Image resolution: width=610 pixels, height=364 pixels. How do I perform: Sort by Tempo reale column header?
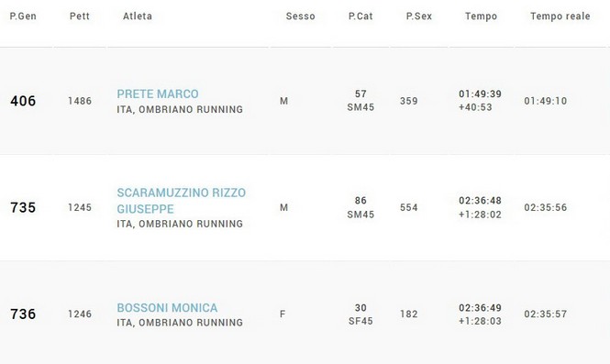click(x=560, y=17)
